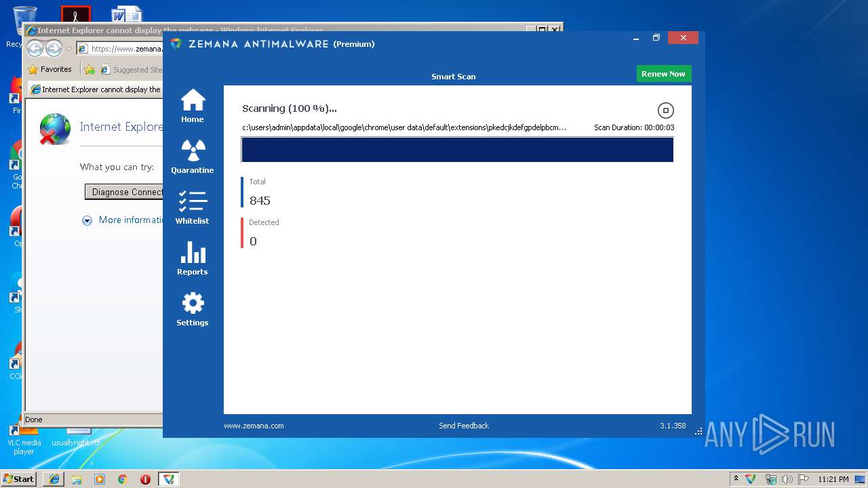Expand More information in Internet Explorer
Screen dimensions: 868x488
(123, 220)
